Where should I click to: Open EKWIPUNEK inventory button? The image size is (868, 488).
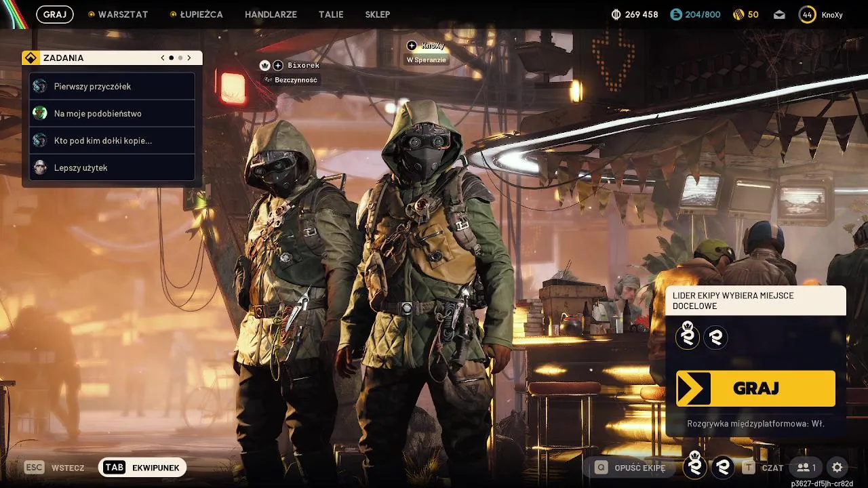coord(142,468)
